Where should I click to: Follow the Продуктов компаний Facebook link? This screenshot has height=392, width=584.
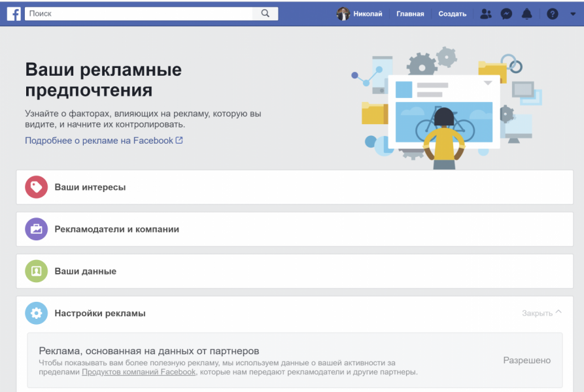click(139, 372)
